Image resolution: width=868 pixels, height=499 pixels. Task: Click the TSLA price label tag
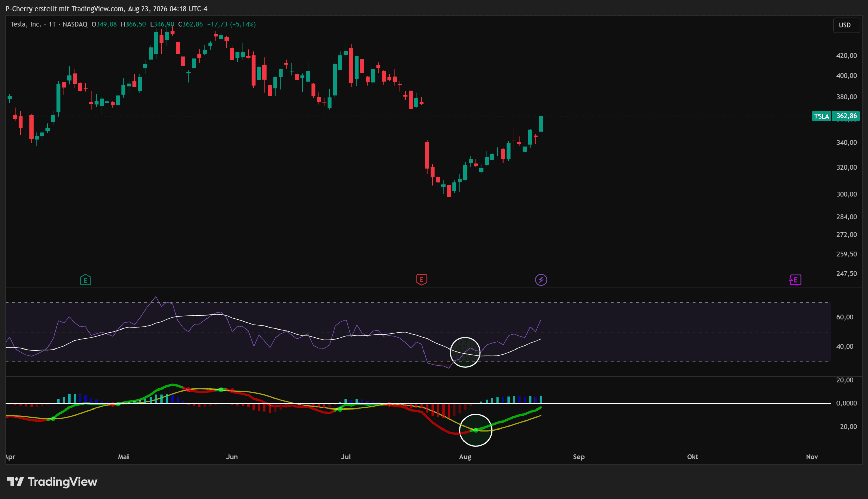click(822, 116)
